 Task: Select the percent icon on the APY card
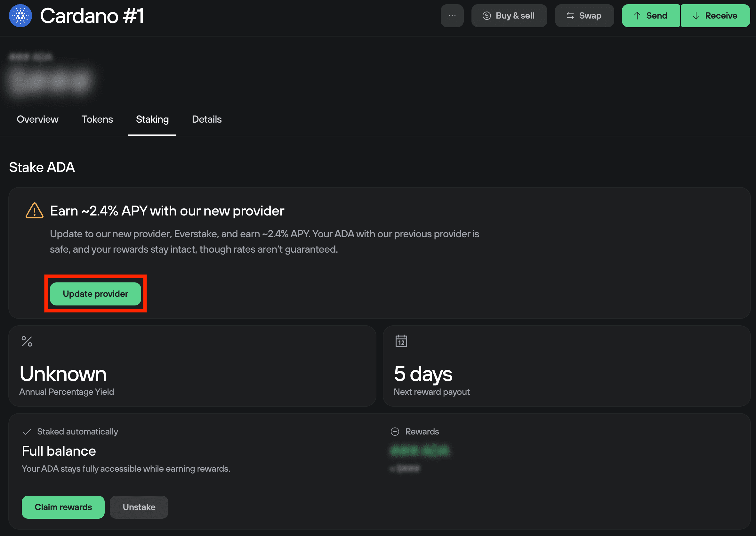27,341
